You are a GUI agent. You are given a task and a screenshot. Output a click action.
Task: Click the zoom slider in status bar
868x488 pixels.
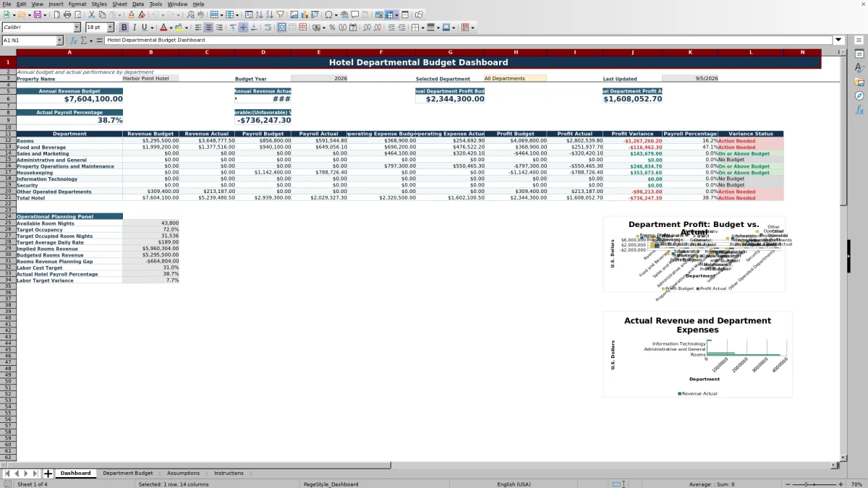click(813, 484)
